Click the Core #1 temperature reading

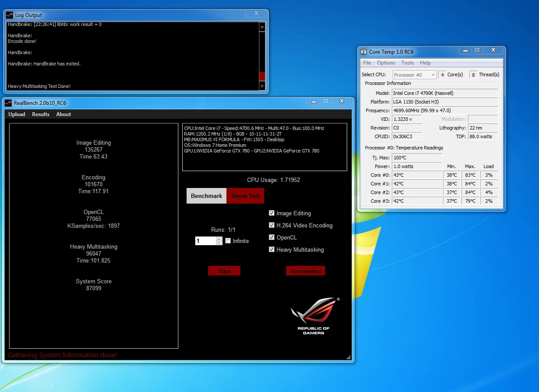click(x=417, y=184)
